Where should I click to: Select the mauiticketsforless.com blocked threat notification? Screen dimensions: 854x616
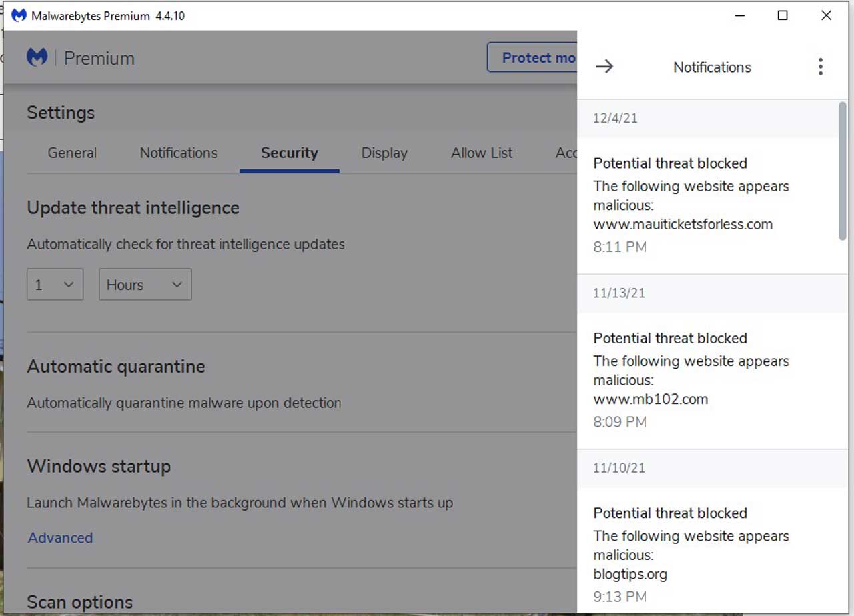point(691,200)
